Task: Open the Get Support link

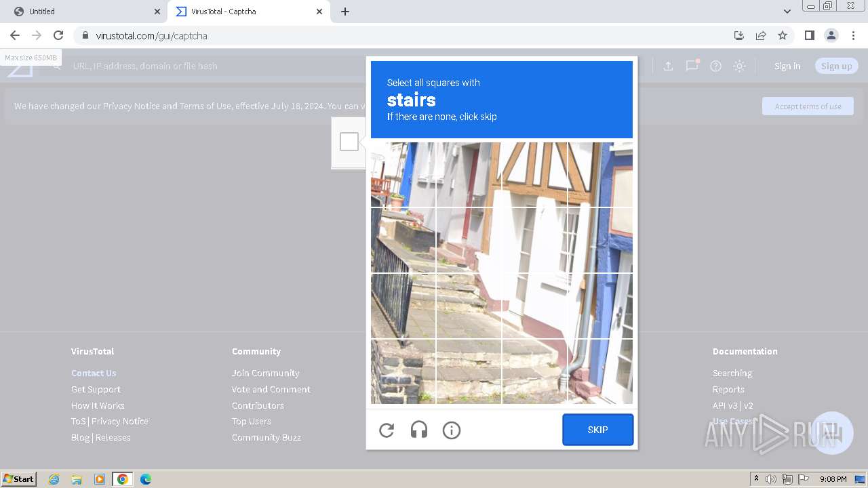Action: (x=96, y=389)
